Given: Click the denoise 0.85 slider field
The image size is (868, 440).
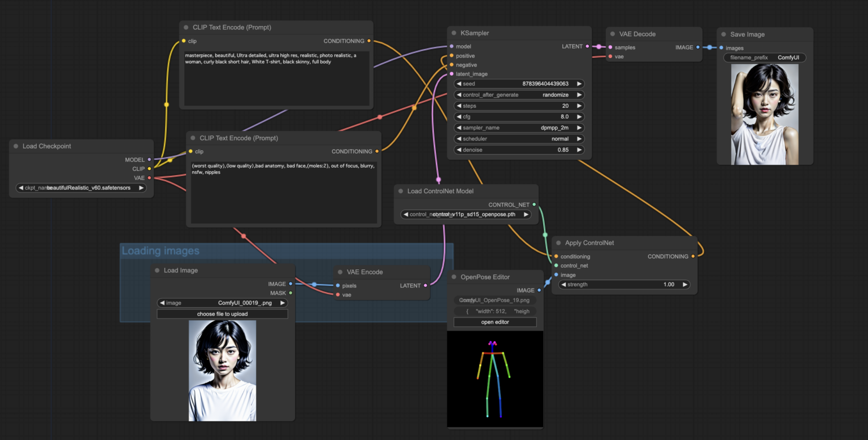Looking at the screenshot, I should click(519, 150).
